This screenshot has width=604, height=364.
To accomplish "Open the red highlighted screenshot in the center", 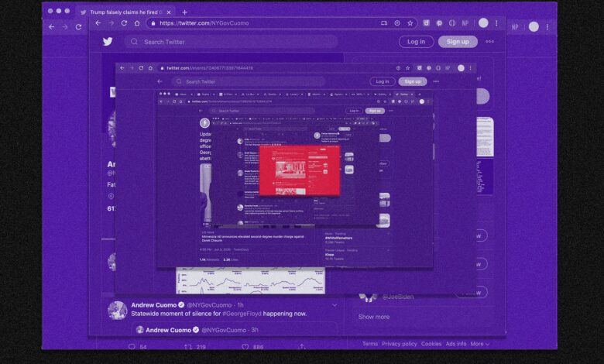I will coord(300,170).
